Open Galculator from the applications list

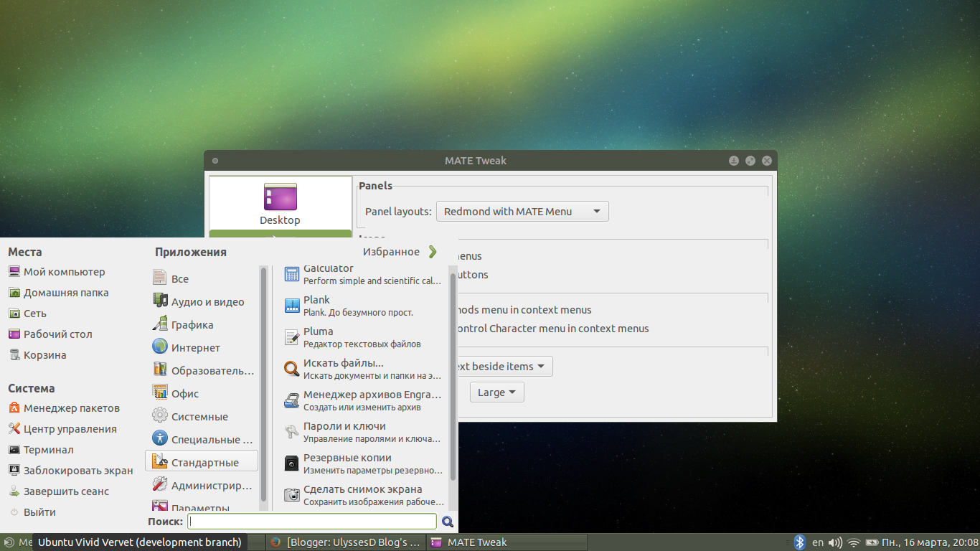291,273
